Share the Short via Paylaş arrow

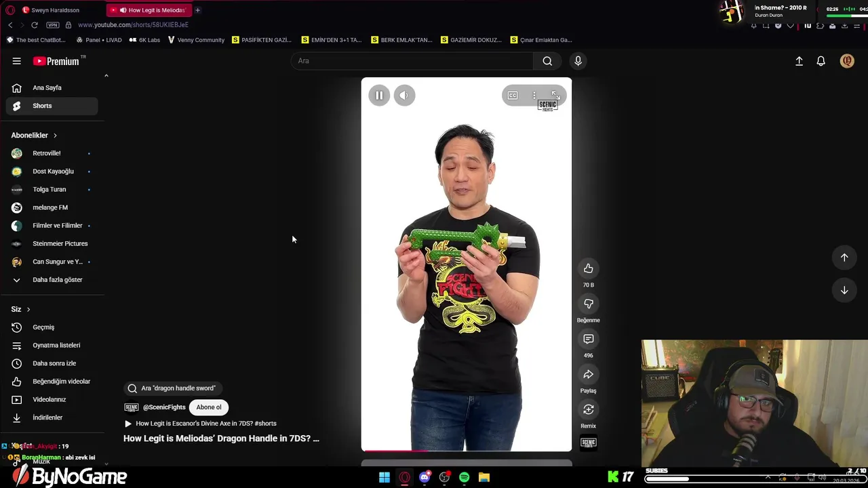[589, 374]
